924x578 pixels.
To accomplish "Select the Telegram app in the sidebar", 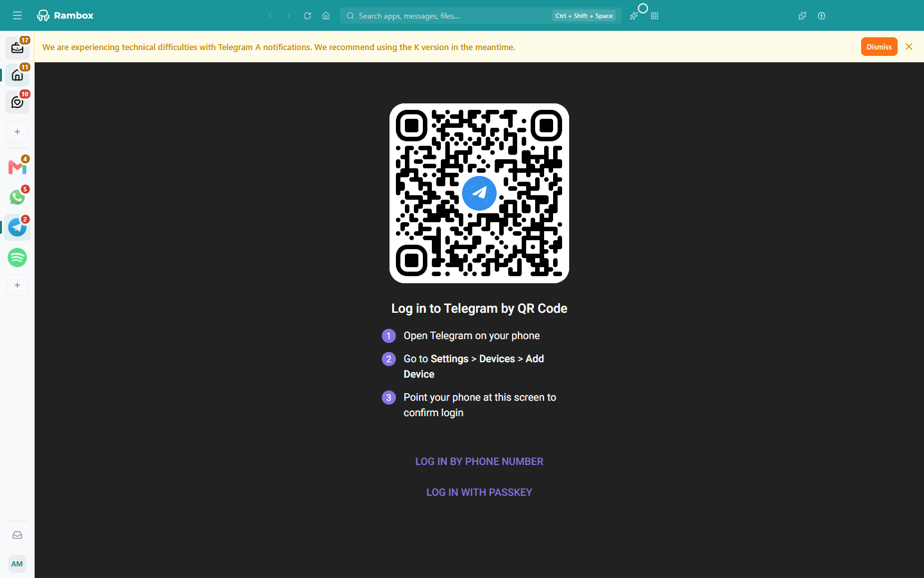I will click(x=17, y=227).
